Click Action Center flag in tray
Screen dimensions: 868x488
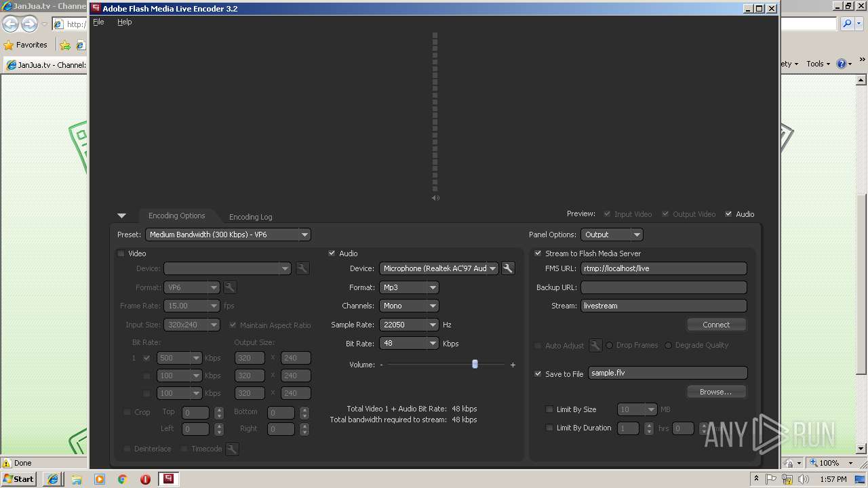tap(772, 479)
